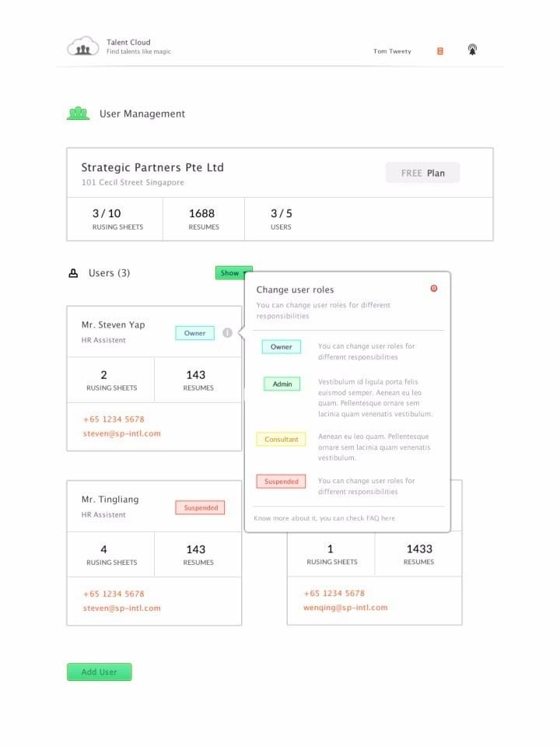Select the Suspended role in popup
The image size is (560, 747).
[281, 482]
